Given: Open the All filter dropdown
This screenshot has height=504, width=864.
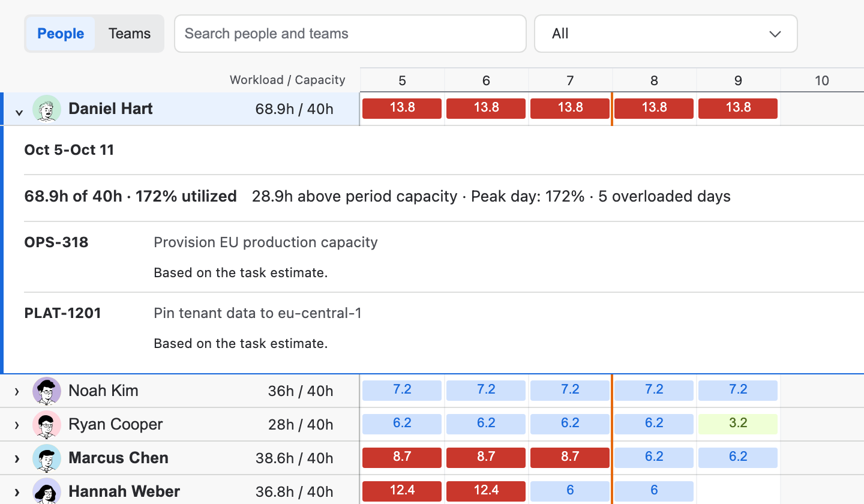Looking at the screenshot, I should 666,34.
